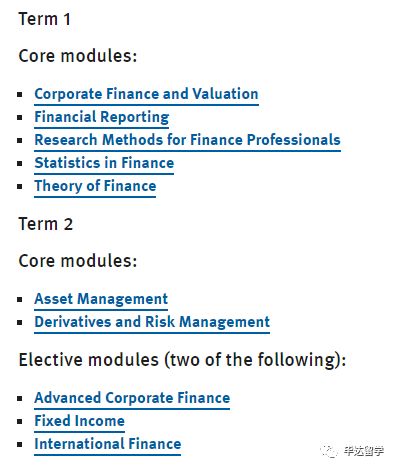The height and width of the screenshot is (469, 396).
Task: Open Derivatives and Risk Management module
Action: (152, 322)
